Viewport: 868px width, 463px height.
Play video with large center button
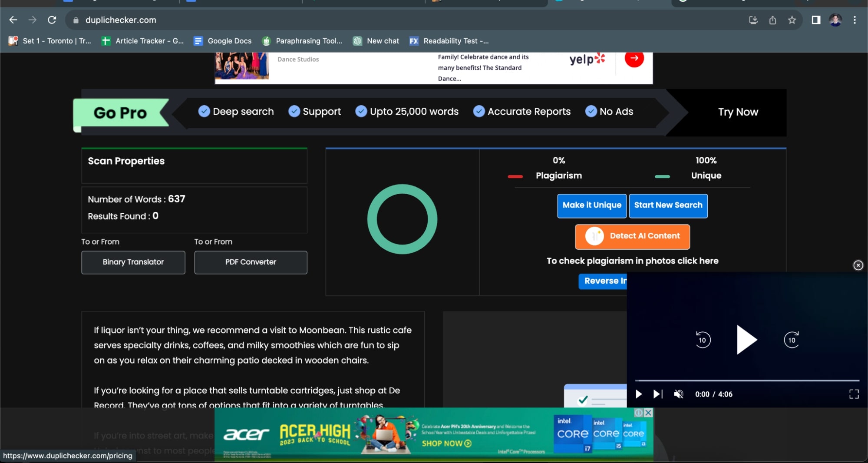[746, 340]
